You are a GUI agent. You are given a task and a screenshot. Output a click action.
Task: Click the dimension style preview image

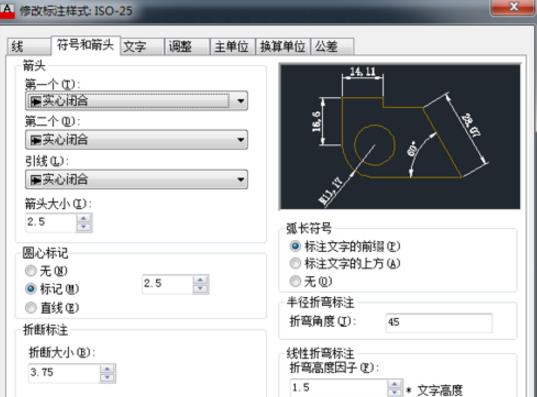[x=400, y=136]
